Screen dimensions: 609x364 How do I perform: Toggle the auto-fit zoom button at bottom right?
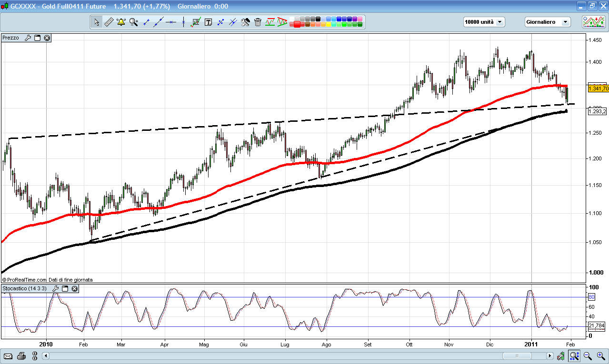574,355
